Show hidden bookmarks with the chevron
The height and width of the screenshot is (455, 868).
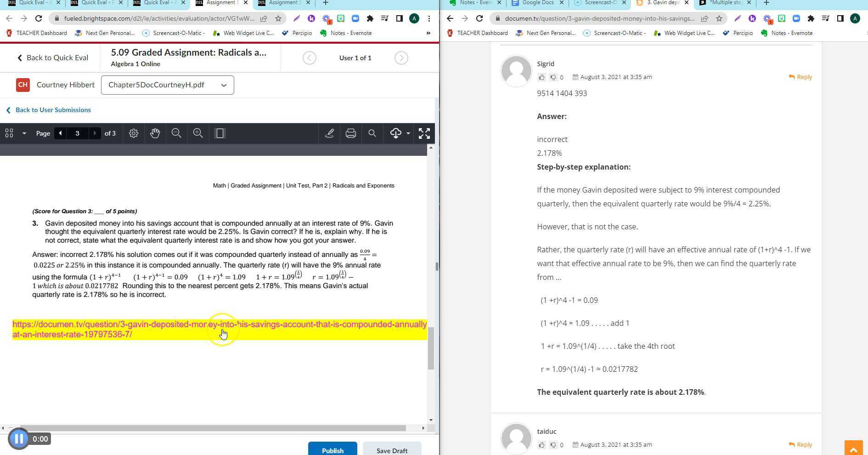[x=428, y=33]
